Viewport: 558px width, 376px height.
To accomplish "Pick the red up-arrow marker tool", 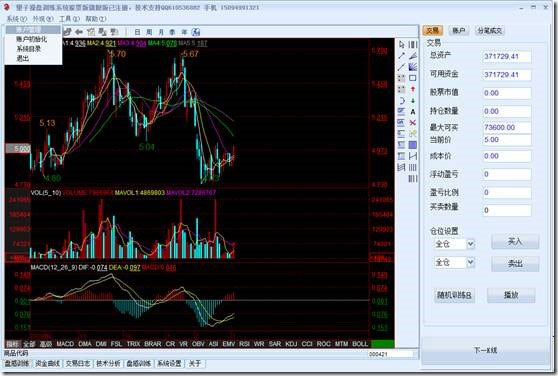I will coord(413,89).
